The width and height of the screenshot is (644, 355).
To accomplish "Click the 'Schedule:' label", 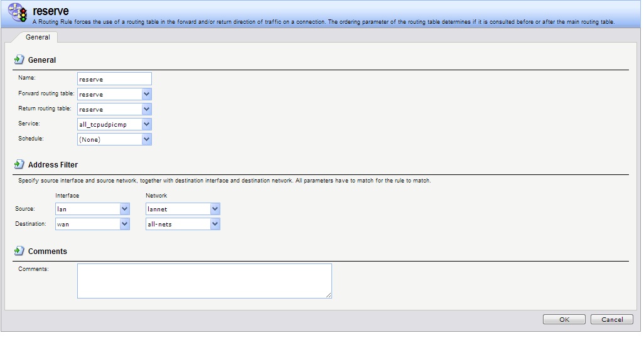I will click(x=31, y=139).
